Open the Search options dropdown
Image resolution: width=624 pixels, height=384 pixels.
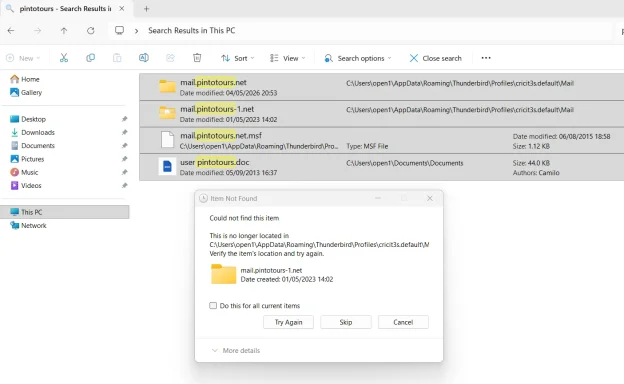(358, 58)
